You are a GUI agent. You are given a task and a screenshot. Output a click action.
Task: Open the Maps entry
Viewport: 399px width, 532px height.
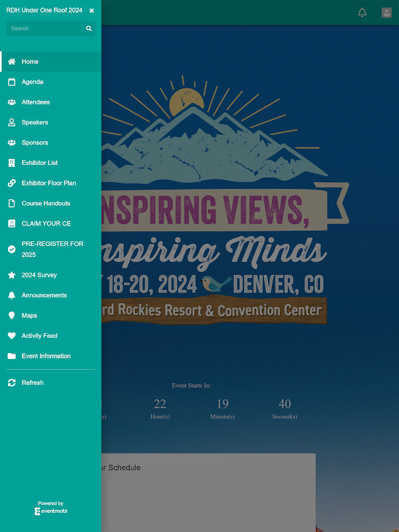click(x=51, y=315)
